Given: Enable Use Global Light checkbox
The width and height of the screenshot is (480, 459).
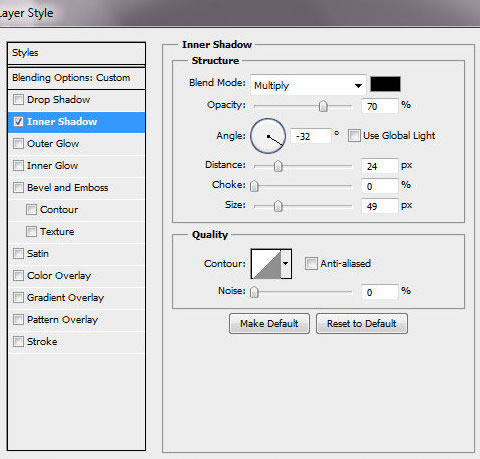Looking at the screenshot, I should pos(354,136).
